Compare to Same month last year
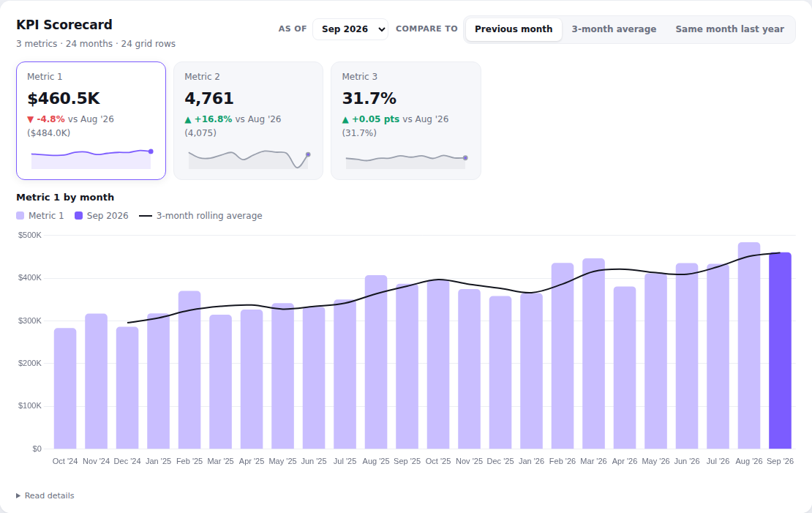Image resolution: width=812 pixels, height=513 pixels. click(729, 29)
